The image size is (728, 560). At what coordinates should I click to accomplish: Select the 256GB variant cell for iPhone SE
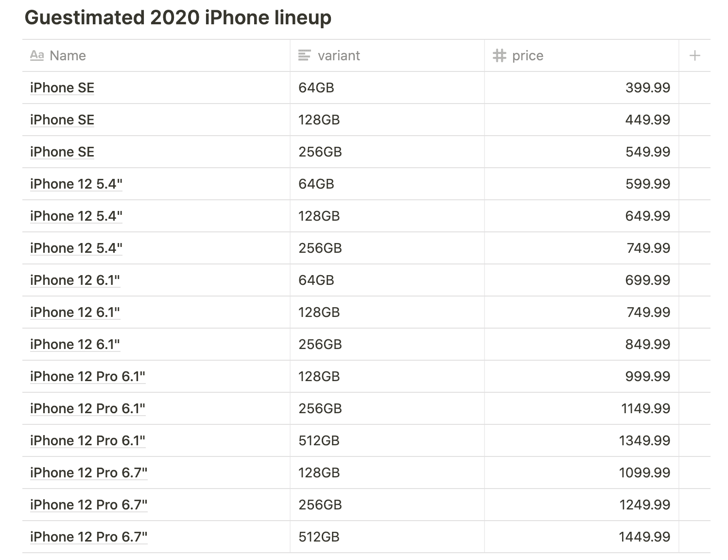point(387,152)
